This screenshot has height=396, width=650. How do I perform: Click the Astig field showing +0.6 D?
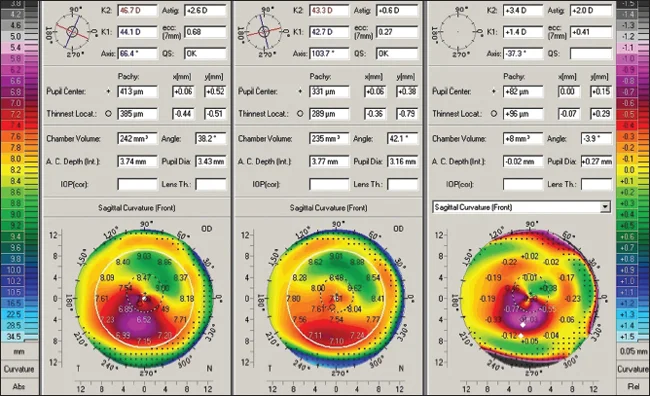pos(397,10)
